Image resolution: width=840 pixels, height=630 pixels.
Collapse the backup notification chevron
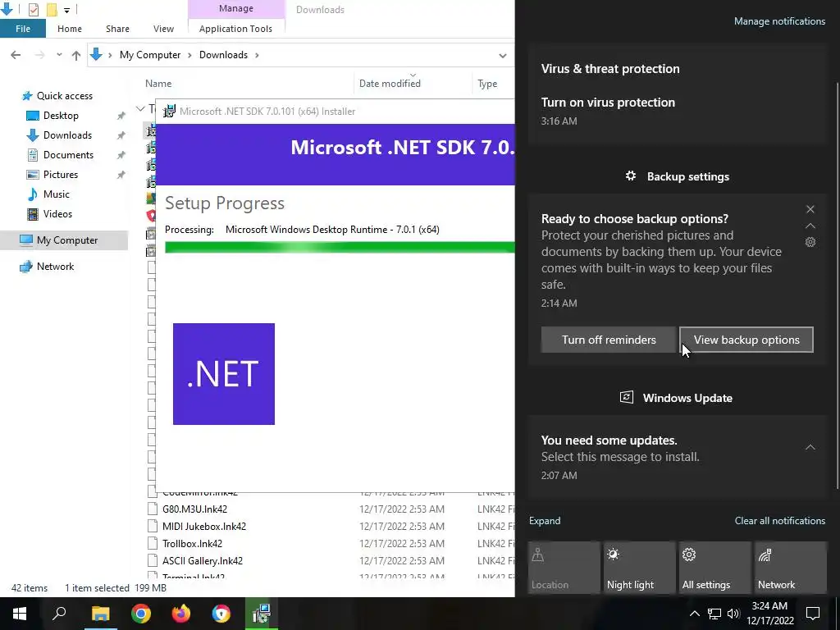coord(810,226)
